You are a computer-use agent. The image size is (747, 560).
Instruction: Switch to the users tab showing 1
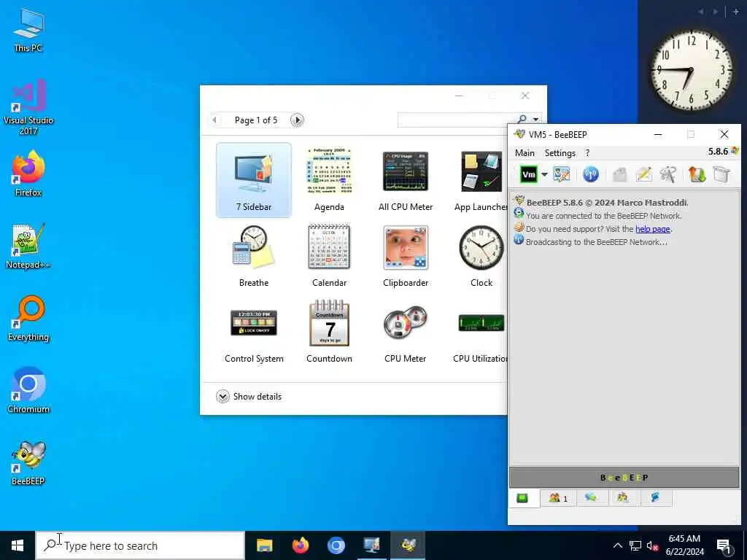pyautogui.click(x=558, y=498)
